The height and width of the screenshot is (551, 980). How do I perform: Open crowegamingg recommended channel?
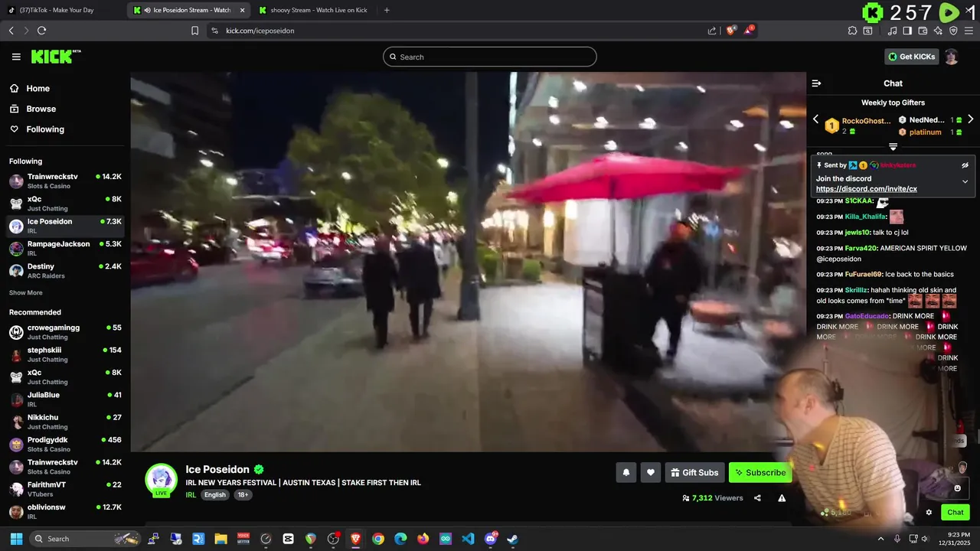[65, 332]
